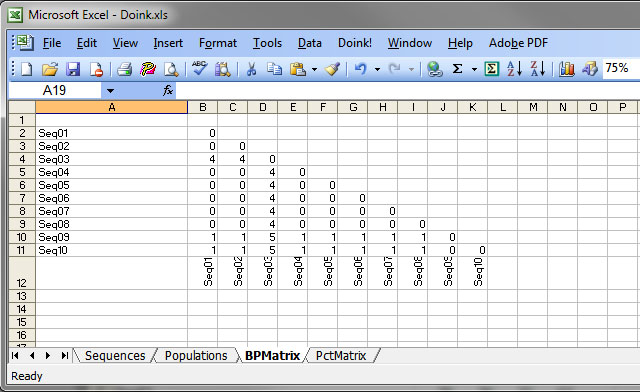Switch to the Sequences sheet tab
Viewport: 640px width, 392px height.
115,356
